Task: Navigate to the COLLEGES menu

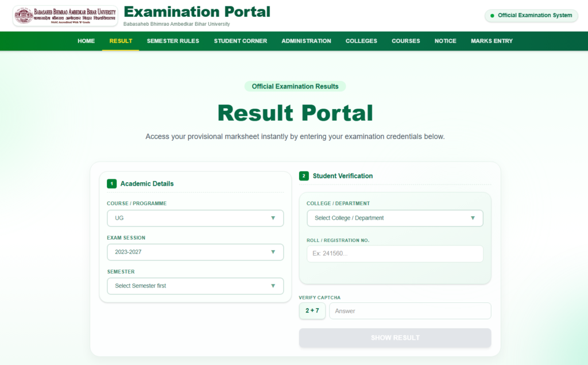Action: [x=362, y=41]
